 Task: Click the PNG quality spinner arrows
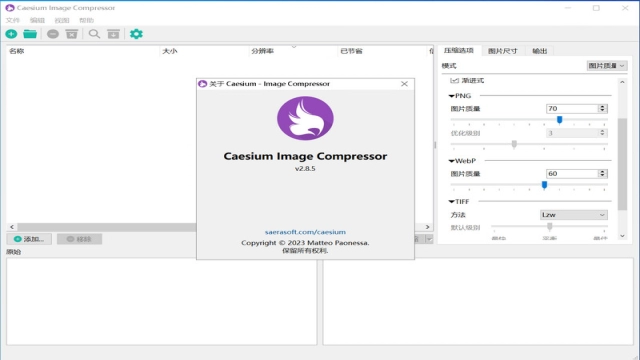[602, 109]
